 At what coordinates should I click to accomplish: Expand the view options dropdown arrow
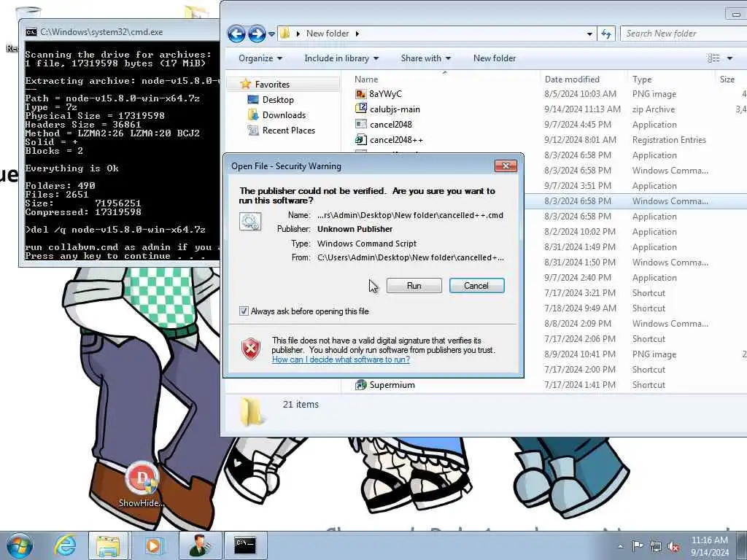point(729,58)
